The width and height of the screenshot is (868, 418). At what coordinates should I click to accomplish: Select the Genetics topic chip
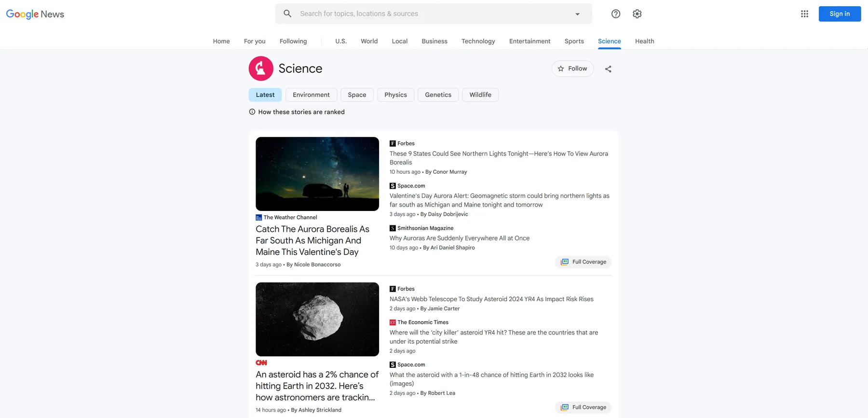click(438, 95)
